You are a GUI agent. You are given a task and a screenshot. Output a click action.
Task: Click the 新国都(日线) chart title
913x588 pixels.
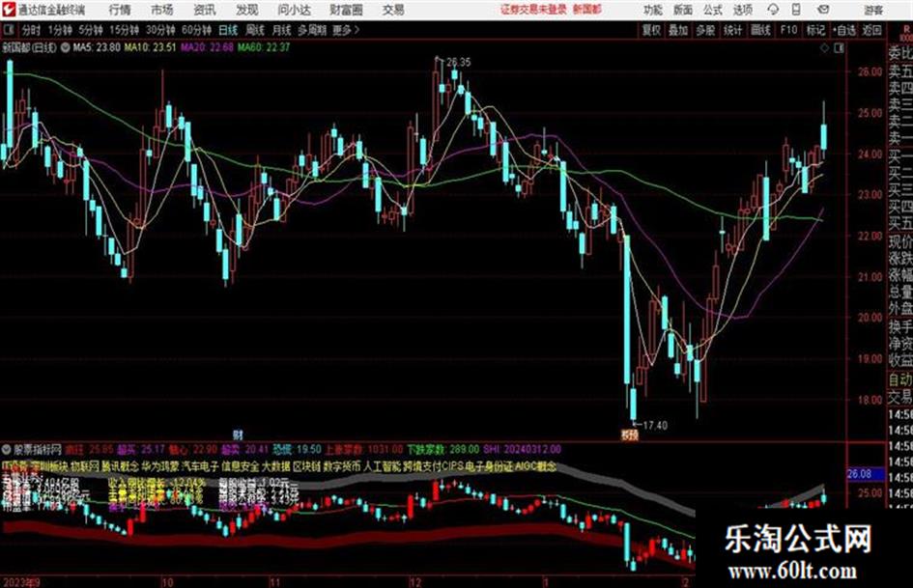click(29, 47)
